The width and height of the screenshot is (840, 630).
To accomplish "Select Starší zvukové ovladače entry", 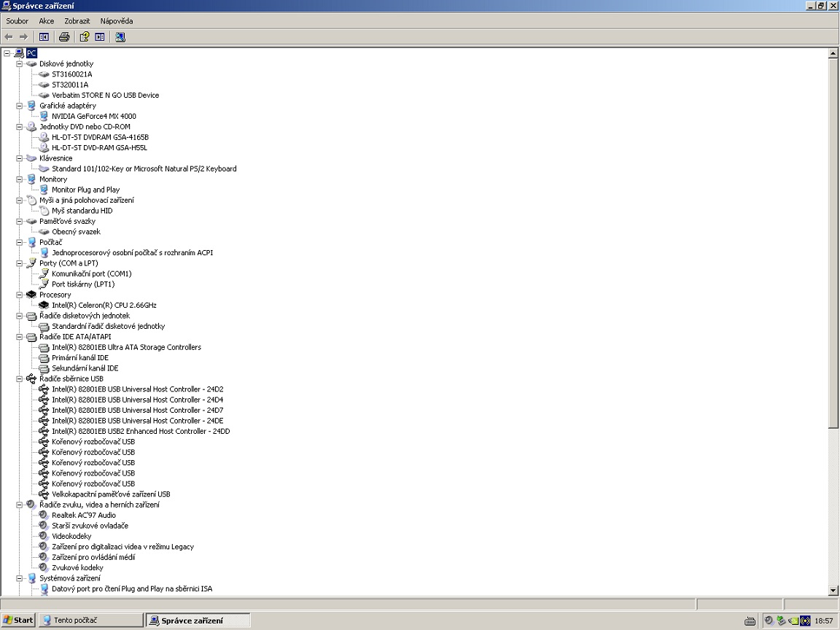I will [90, 526].
